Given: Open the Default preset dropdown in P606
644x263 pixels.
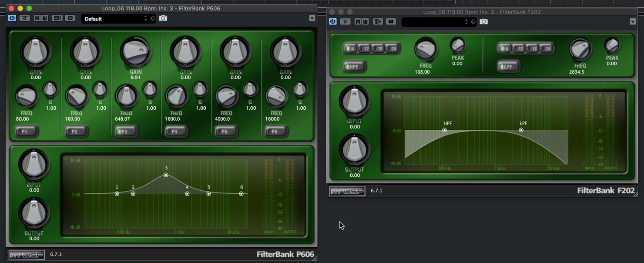Looking at the screenshot, I should 117,19.
